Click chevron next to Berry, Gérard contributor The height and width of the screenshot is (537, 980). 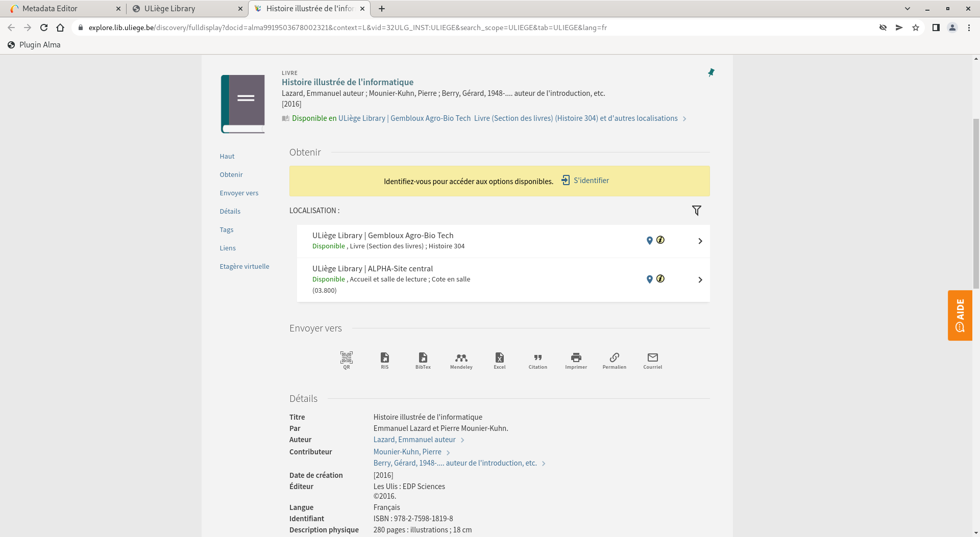[x=544, y=464]
